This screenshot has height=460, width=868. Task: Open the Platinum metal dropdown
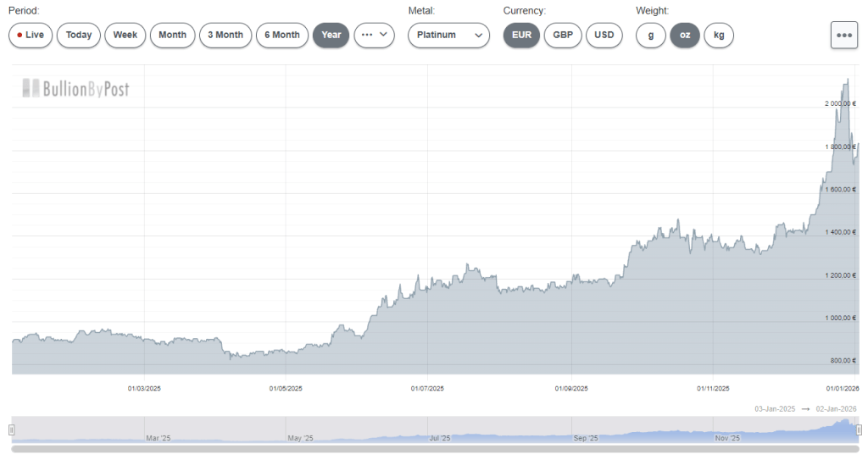pos(448,36)
